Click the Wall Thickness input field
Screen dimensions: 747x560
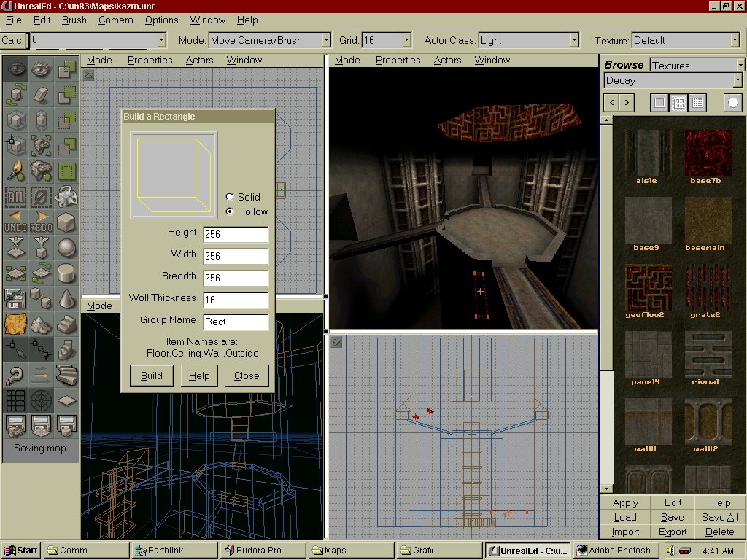tap(236, 300)
